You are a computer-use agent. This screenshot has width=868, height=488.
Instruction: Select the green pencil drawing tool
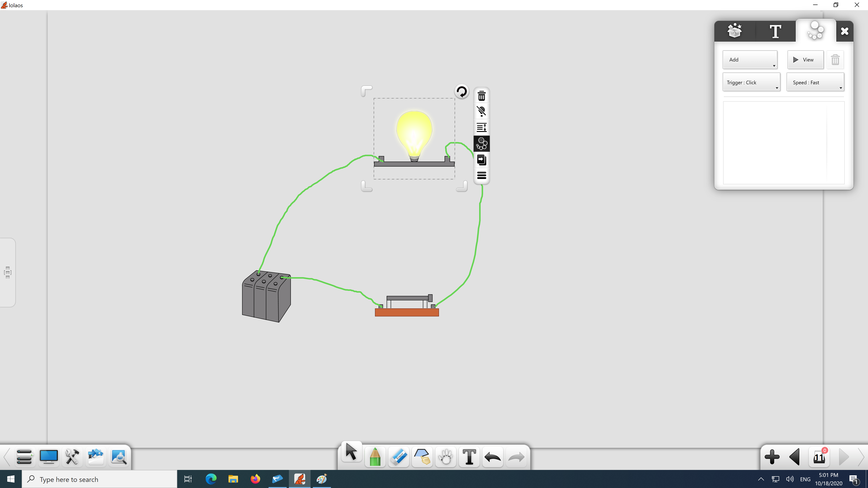click(x=375, y=457)
